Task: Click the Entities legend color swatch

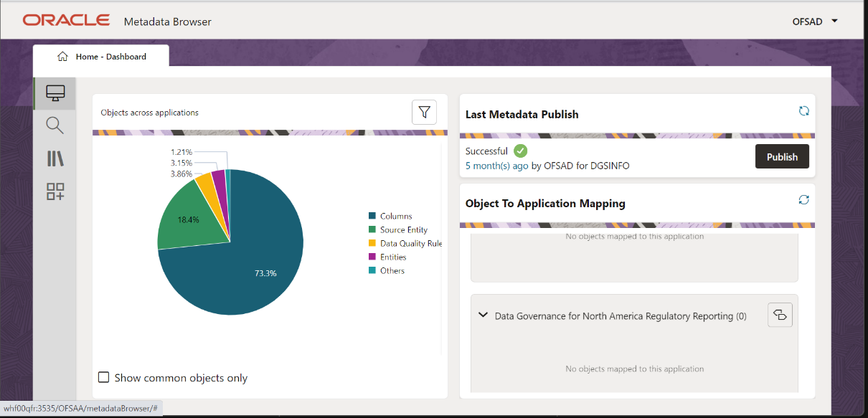Action: (372, 257)
